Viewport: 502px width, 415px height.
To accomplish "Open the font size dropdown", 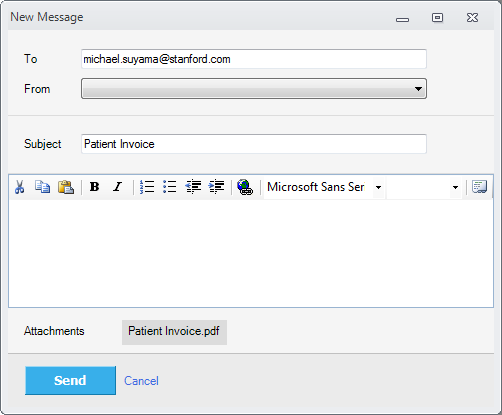I will tap(455, 187).
